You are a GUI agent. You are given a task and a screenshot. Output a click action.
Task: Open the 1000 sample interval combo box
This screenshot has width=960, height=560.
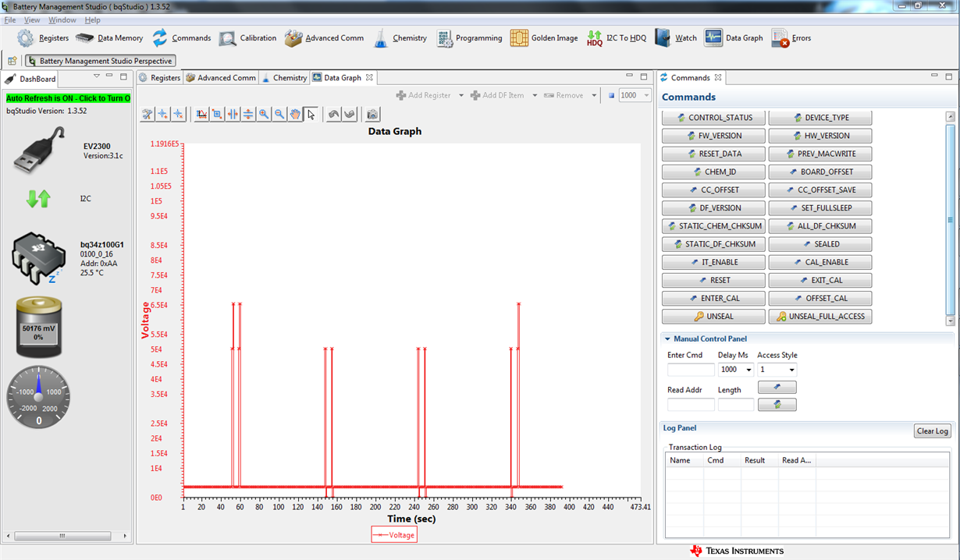click(x=635, y=95)
